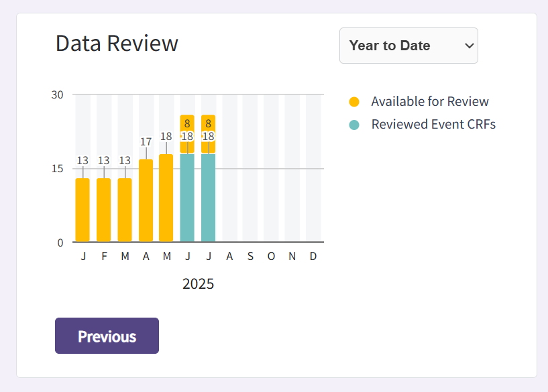Image resolution: width=548 pixels, height=392 pixels.
Task: Click the yellow segment labeled 8 on June's bar
Action: coord(188,123)
